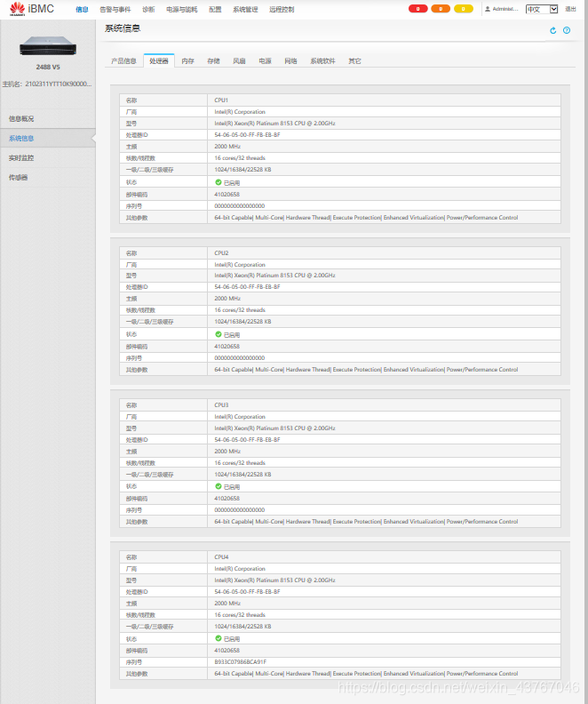Switch to the 网络 tab

(290, 61)
